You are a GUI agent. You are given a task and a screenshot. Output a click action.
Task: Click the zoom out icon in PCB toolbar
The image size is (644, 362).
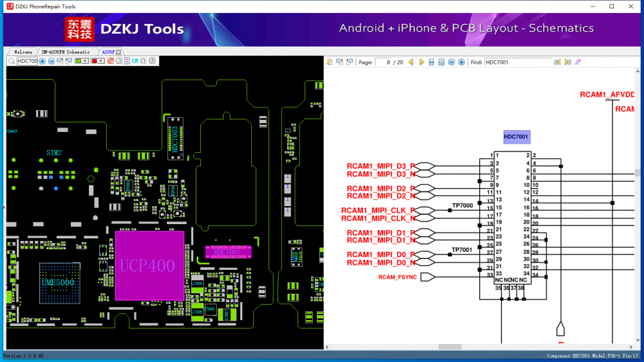point(52,61)
